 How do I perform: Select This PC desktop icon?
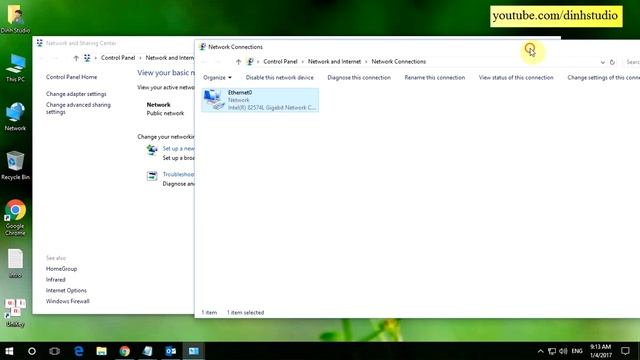coord(15,68)
